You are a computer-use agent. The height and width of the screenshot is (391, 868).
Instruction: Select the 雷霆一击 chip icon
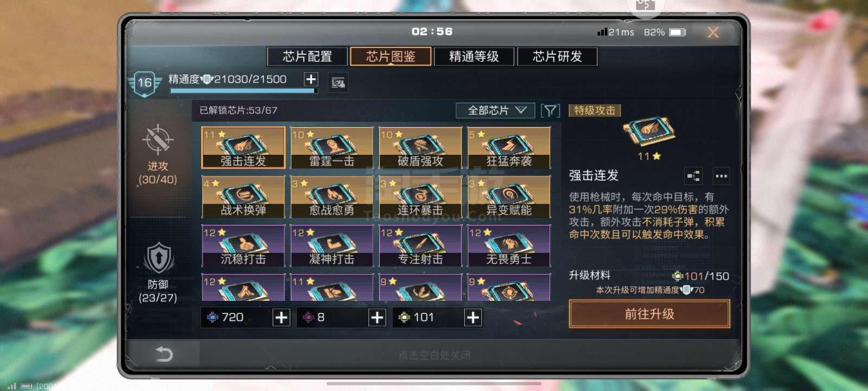[331, 148]
